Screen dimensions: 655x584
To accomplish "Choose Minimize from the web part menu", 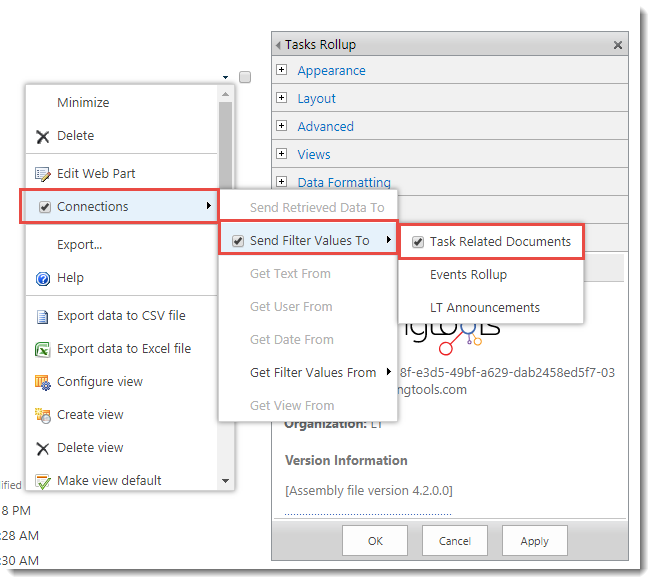I will click(83, 103).
